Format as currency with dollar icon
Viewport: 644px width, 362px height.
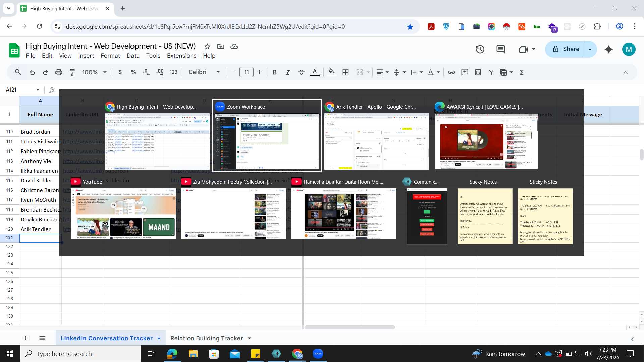(x=120, y=72)
